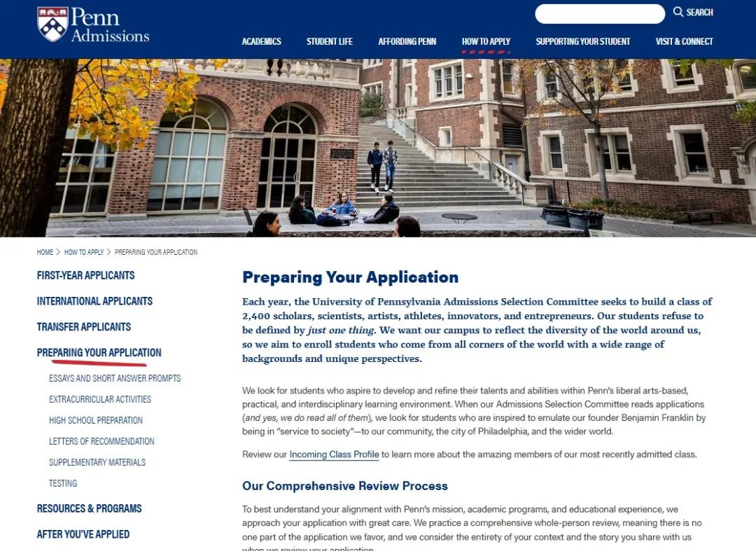Image resolution: width=756 pixels, height=551 pixels.
Task: Open Supplementary Materials subpage
Action: 97,462
